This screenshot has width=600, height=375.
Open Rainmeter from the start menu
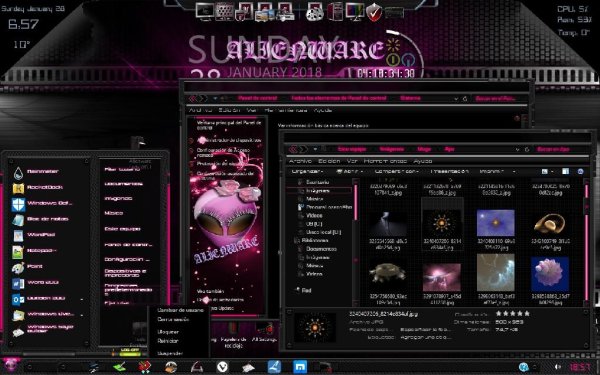(42, 172)
